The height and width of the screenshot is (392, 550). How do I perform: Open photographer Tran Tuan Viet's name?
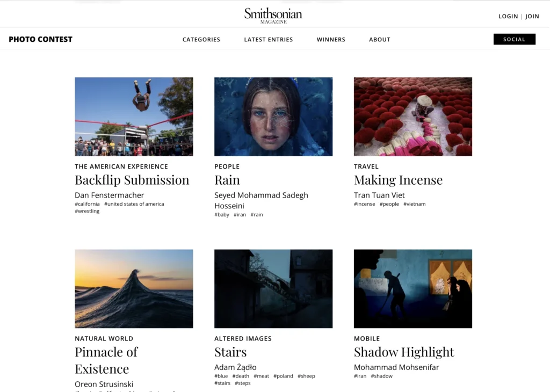379,195
